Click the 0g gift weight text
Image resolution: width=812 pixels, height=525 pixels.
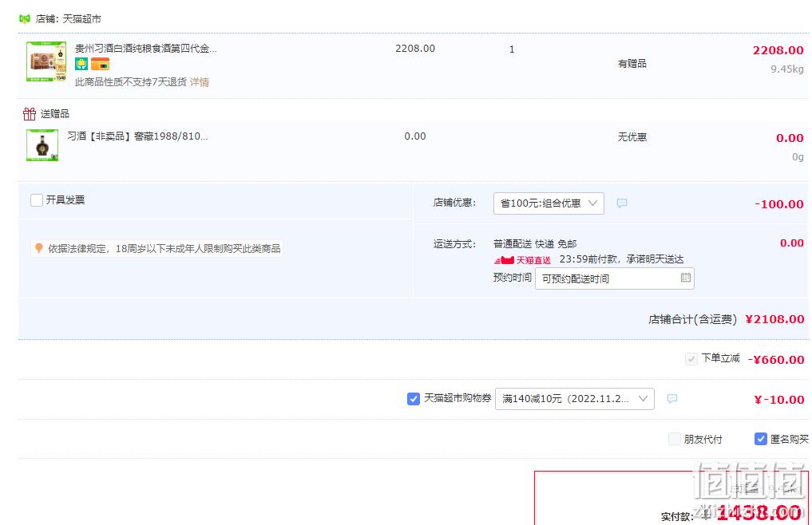point(798,157)
